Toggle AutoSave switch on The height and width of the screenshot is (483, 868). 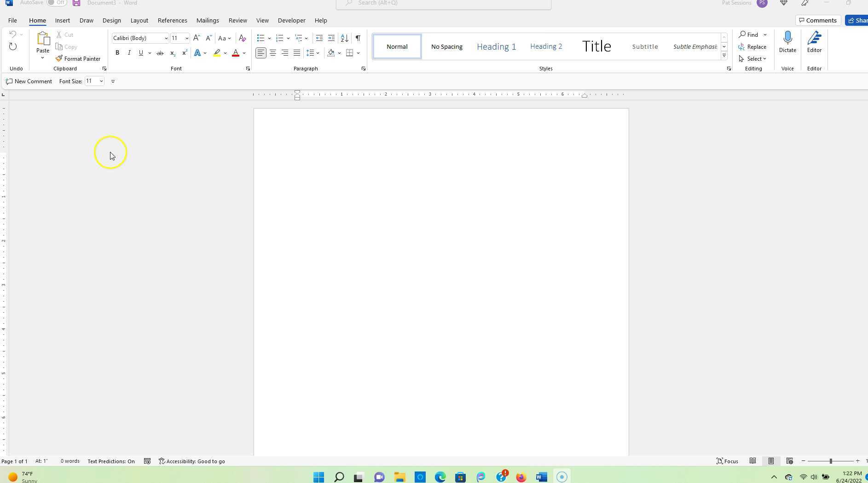coord(57,3)
